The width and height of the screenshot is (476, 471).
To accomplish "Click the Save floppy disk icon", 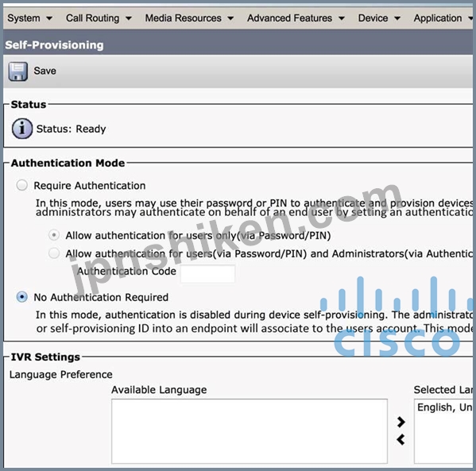I will click(18, 71).
